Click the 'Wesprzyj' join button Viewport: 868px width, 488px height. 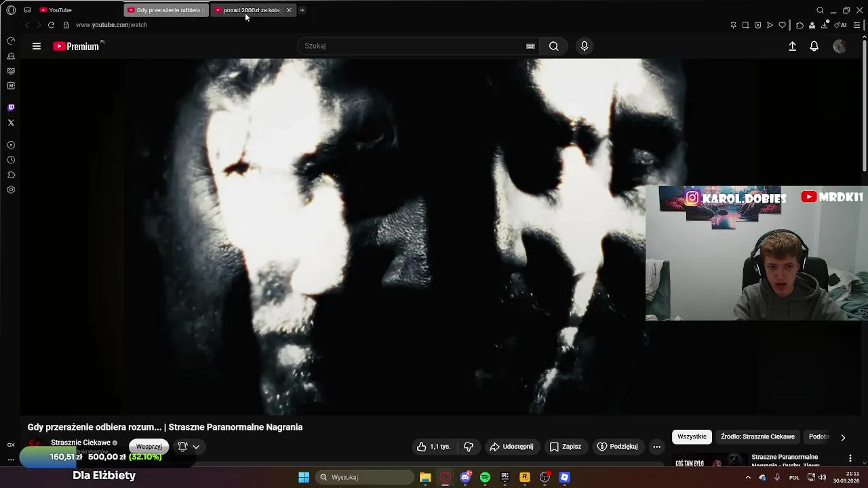(x=149, y=447)
